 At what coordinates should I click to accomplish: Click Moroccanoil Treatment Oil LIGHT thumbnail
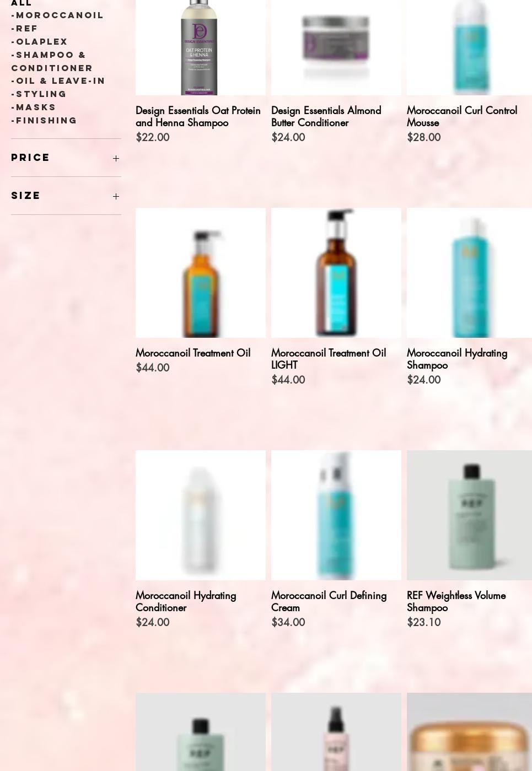[x=336, y=273]
